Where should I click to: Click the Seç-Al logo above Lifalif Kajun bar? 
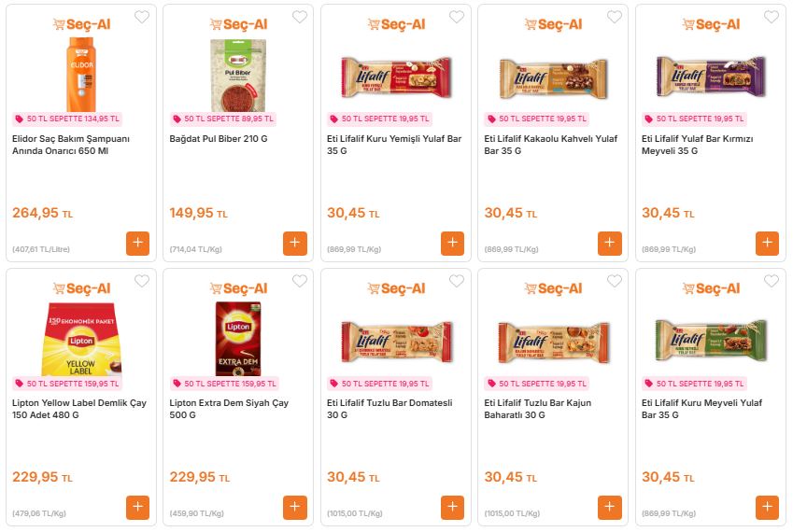[x=554, y=288]
